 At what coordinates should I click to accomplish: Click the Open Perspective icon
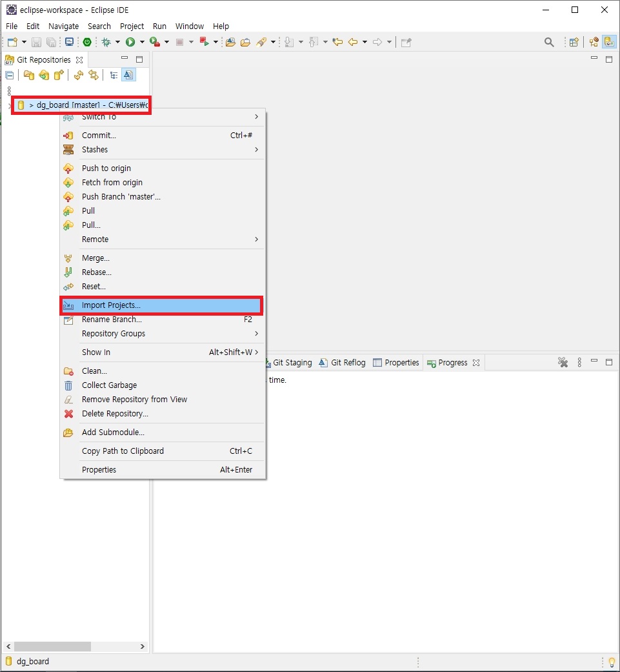(x=574, y=42)
